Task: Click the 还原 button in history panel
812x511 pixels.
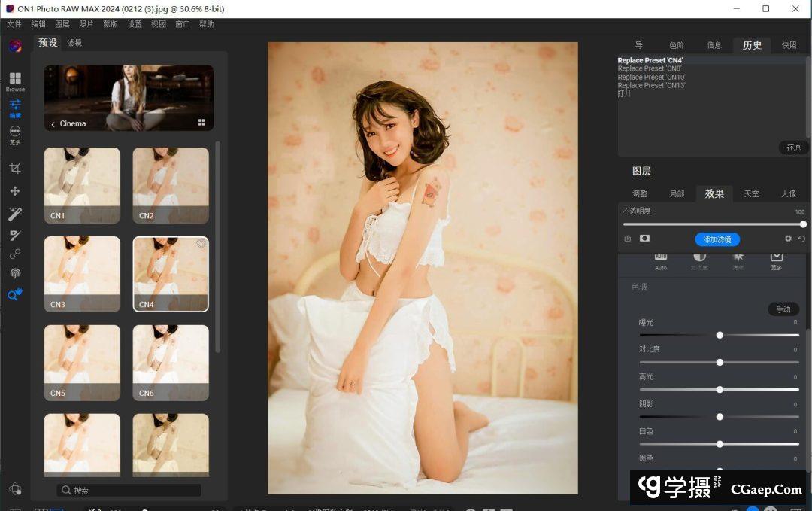Action: pyautogui.click(x=793, y=148)
